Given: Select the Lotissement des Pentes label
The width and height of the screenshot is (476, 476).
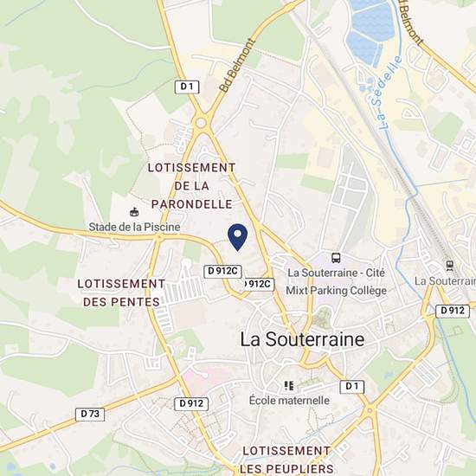Looking at the screenshot, I should (x=121, y=293).
